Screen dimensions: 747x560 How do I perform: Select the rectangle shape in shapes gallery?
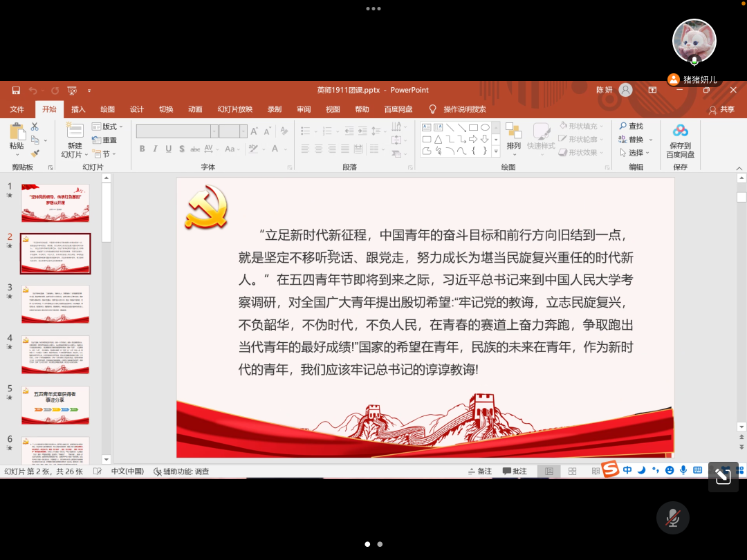(x=473, y=128)
